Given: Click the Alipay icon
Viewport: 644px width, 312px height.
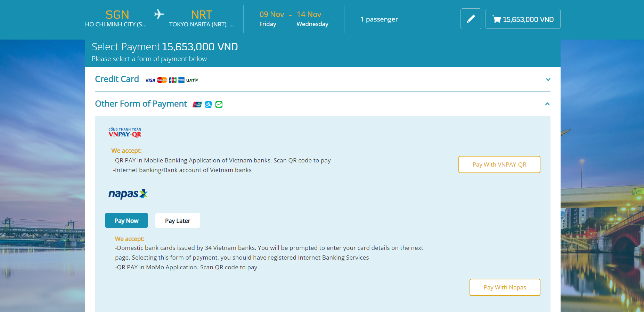Looking at the screenshot, I should pos(208,104).
